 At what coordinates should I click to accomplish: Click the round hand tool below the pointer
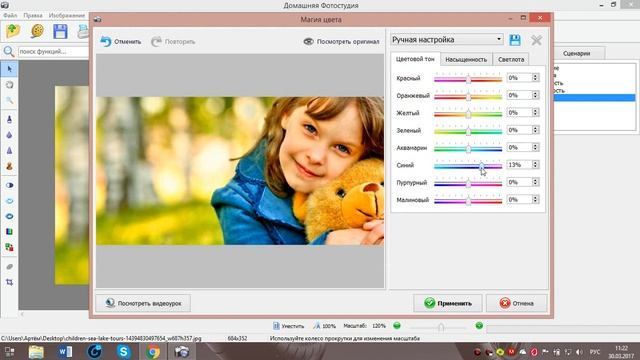[x=9, y=85]
